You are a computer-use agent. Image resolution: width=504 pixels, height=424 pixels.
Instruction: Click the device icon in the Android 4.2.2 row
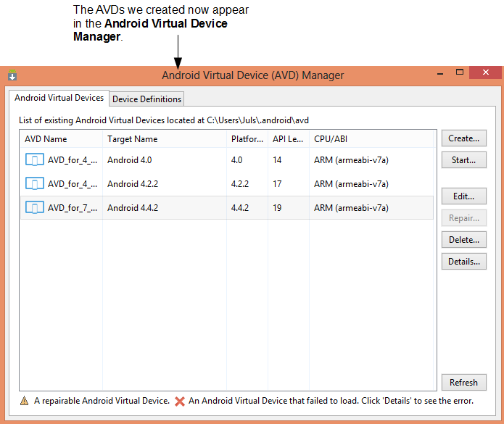pyautogui.click(x=34, y=183)
